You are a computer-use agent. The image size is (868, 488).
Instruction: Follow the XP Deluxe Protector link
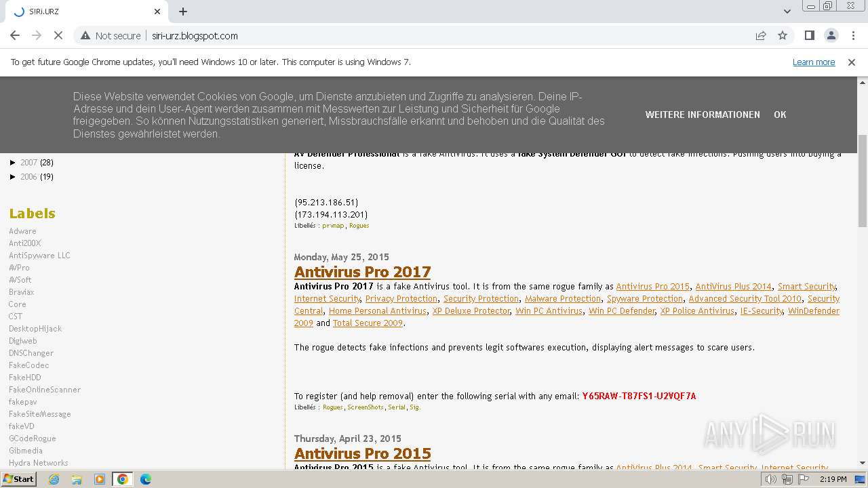click(471, 311)
